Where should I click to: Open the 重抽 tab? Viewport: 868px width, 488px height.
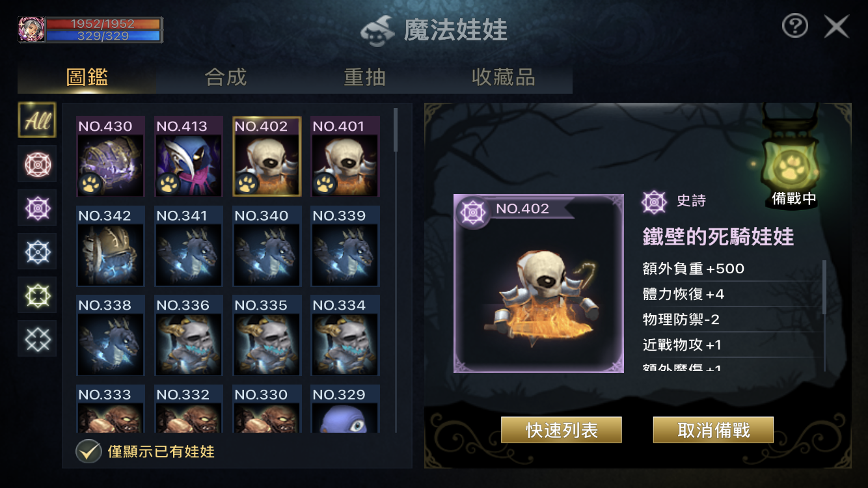[x=364, y=77]
